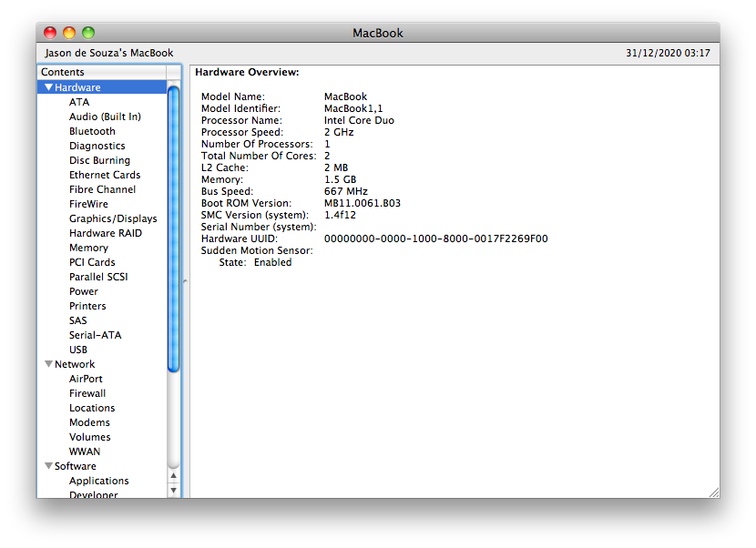The height and width of the screenshot is (548, 756).
Task: Click the Hardware UUID value
Action: [436, 238]
